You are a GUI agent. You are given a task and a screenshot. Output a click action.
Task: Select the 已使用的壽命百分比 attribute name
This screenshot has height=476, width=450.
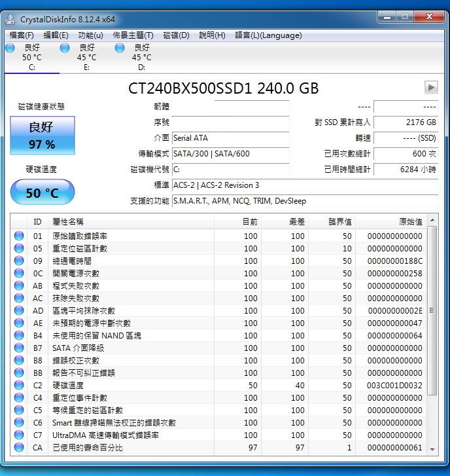coord(88,448)
